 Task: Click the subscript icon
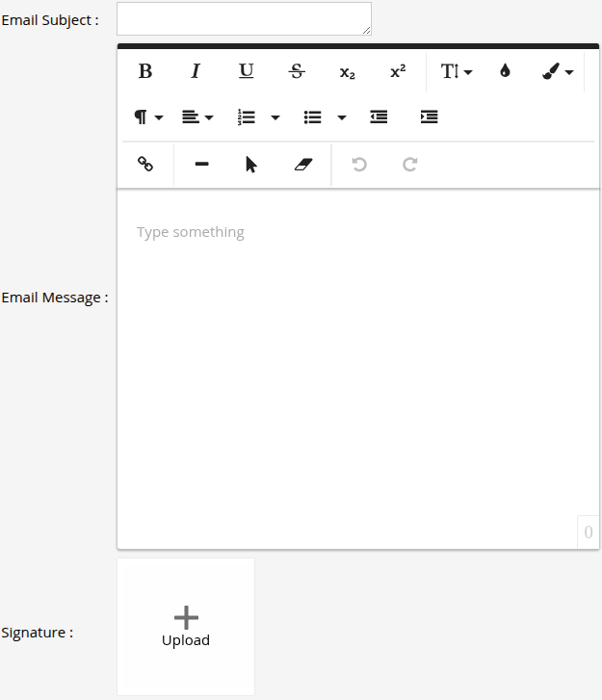[347, 72]
